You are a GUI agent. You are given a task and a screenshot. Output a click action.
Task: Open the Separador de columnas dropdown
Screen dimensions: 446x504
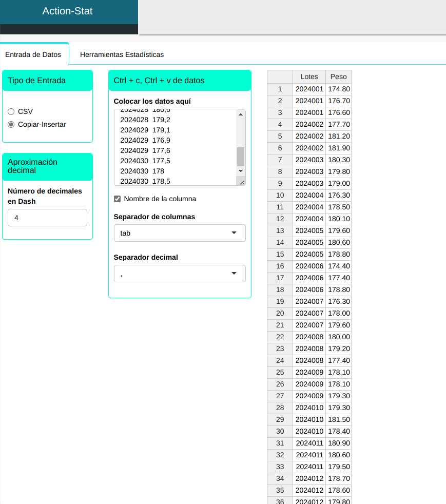[180, 233]
